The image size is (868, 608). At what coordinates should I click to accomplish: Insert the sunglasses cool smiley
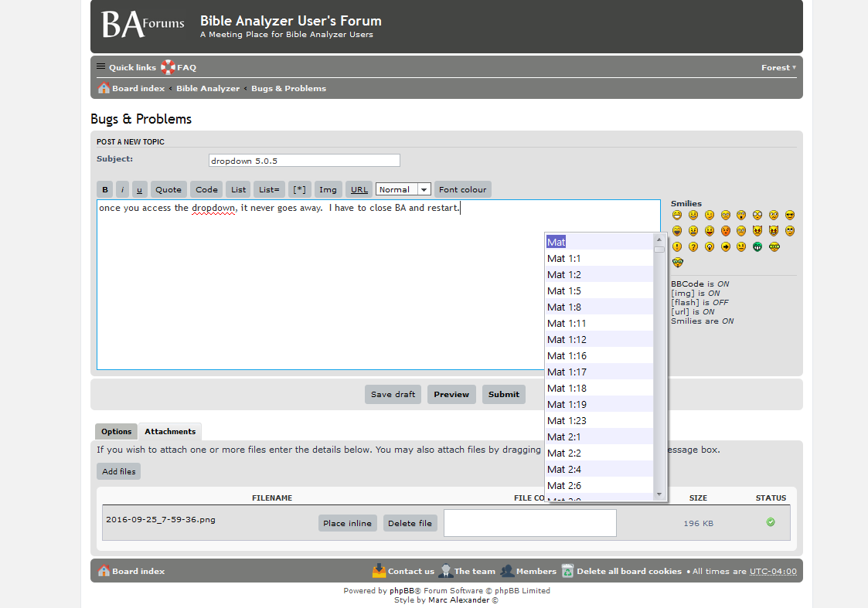[790, 216]
